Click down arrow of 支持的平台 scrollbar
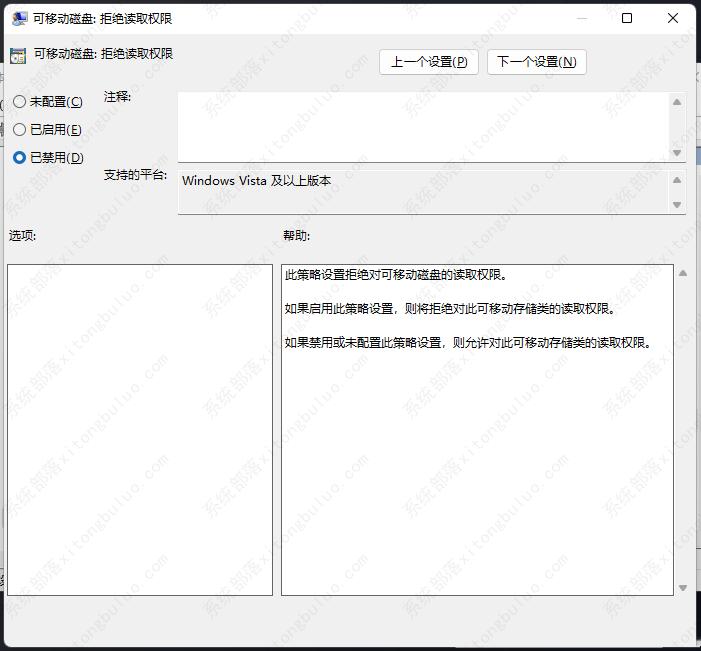 click(677, 204)
